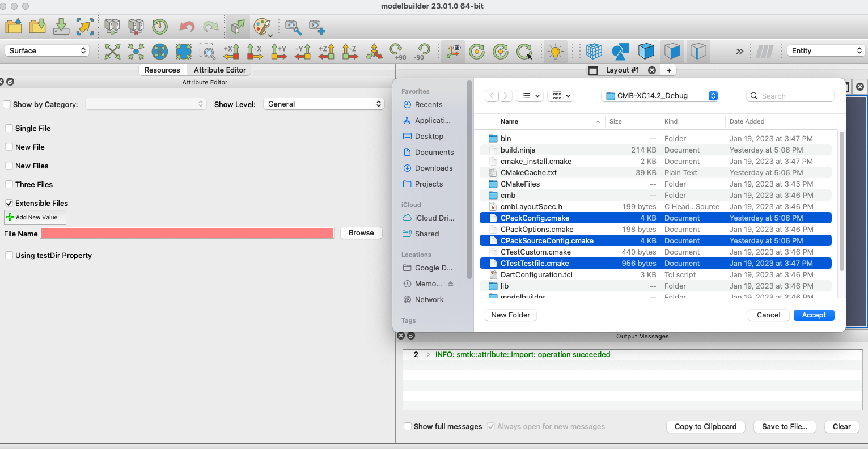This screenshot has width=868, height=449.
Task: Click the Undo arrow icon
Action: tap(187, 26)
